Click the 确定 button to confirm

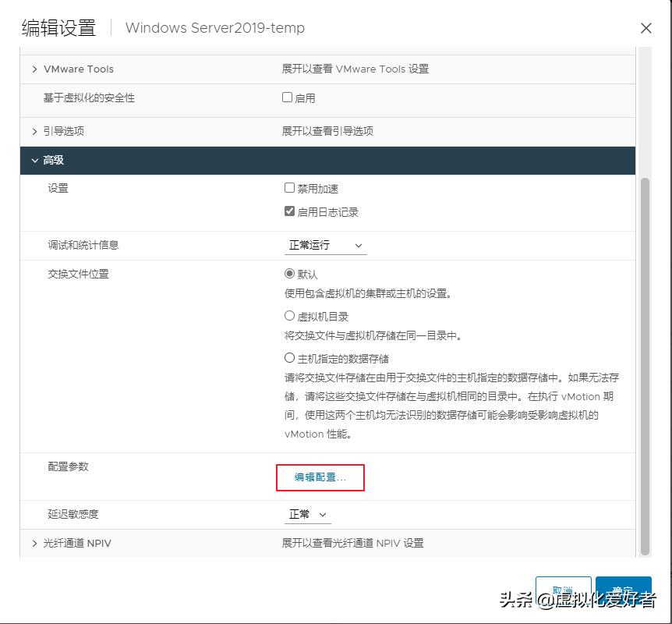[x=624, y=590]
